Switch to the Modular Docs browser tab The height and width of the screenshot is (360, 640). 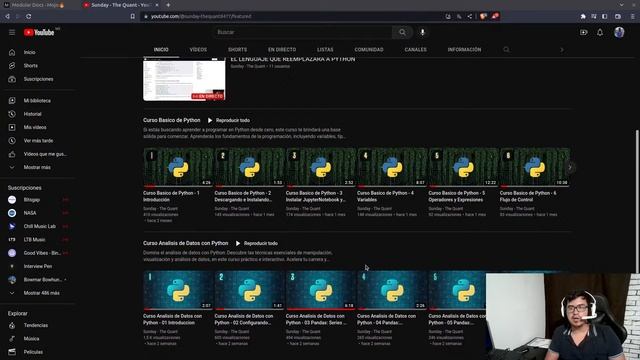click(39, 5)
